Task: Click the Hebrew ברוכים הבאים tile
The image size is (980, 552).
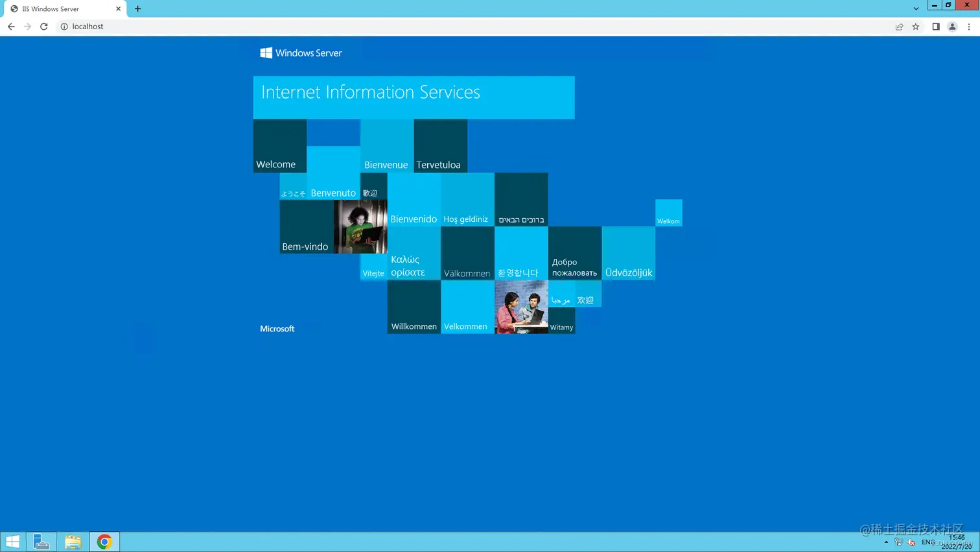Action: (x=521, y=200)
